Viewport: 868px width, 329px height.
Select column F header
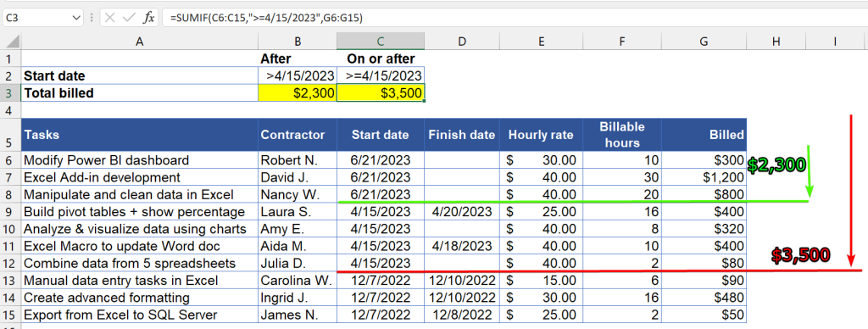click(622, 41)
